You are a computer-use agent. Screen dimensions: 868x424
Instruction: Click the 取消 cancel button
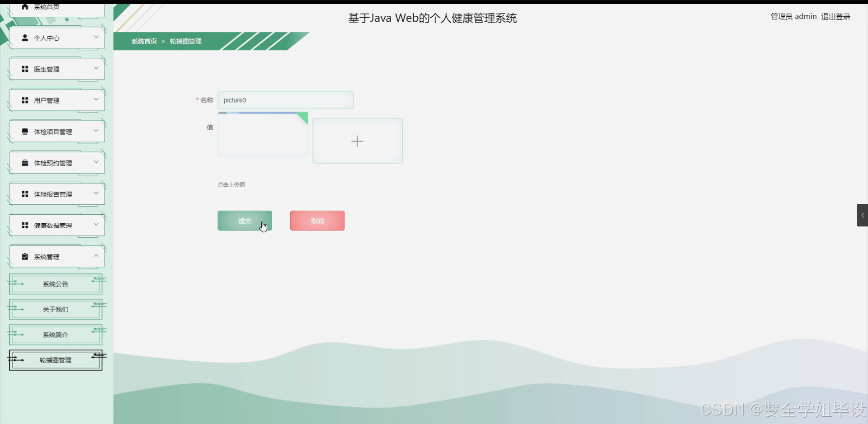(x=317, y=221)
